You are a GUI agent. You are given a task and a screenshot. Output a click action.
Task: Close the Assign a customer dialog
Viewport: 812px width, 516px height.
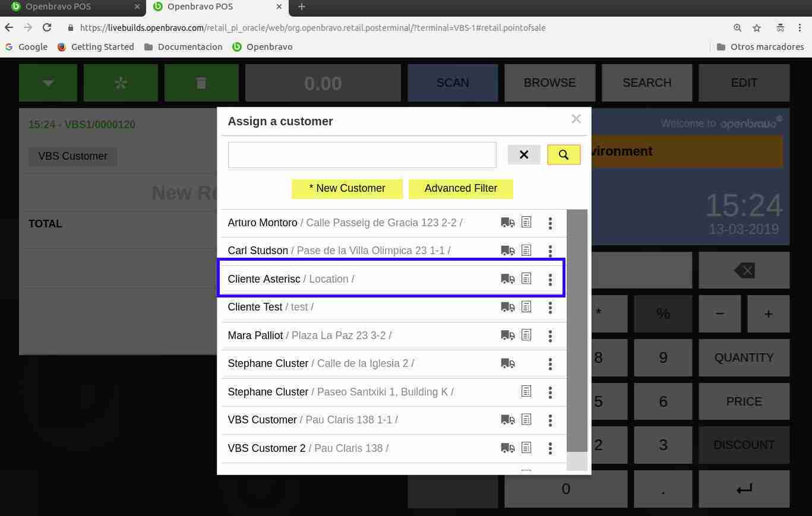[x=576, y=119]
